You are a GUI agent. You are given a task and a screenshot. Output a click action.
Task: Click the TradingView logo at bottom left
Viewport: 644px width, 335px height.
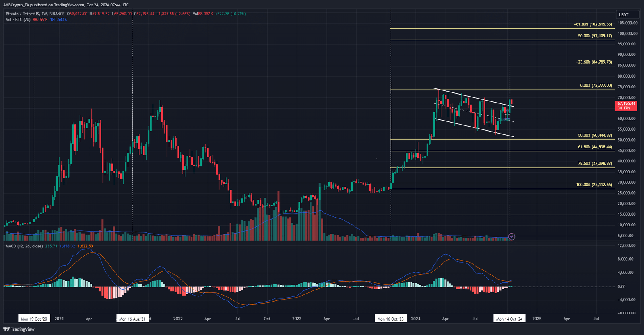point(19,329)
